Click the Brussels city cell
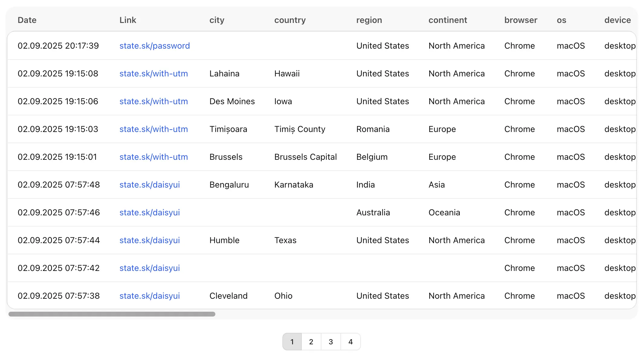Image resolution: width=644 pixels, height=357 pixels. tap(226, 157)
